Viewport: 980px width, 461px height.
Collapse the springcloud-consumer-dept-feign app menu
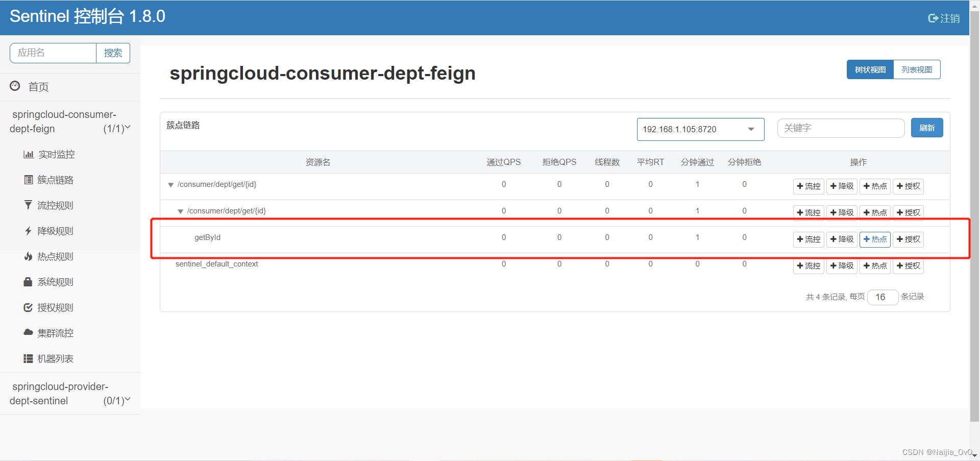pos(70,122)
